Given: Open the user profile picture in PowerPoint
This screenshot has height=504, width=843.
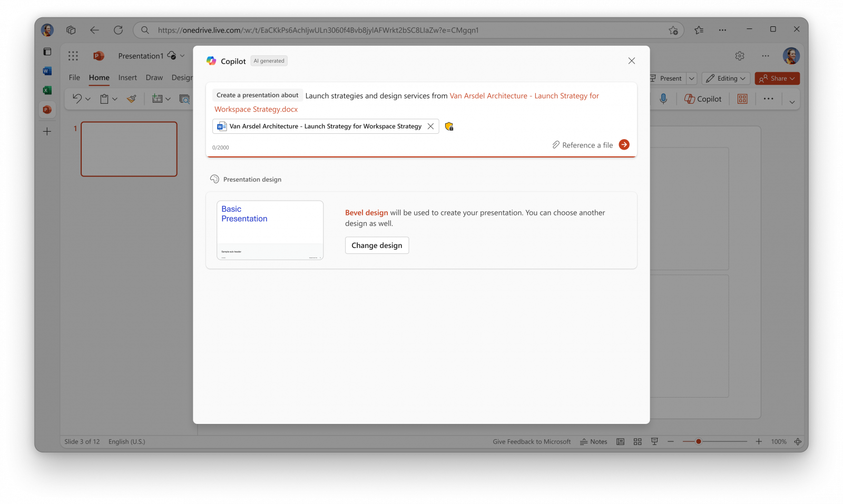Looking at the screenshot, I should (x=791, y=56).
